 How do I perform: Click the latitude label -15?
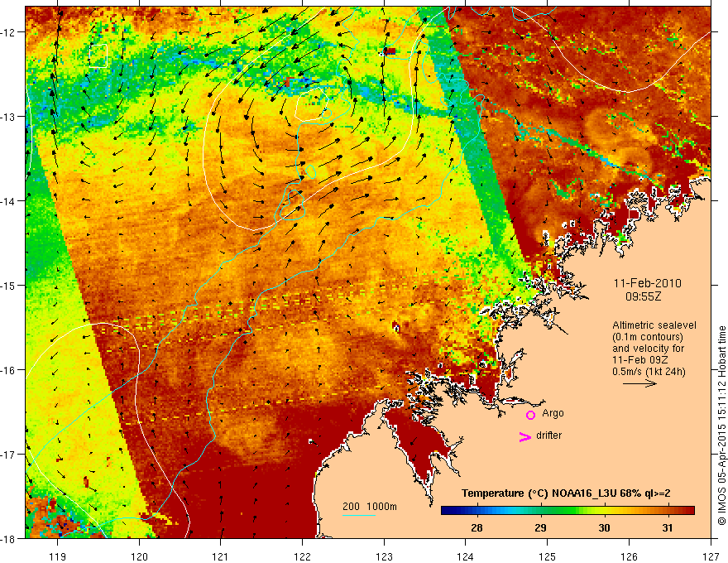click(x=8, y=286)
